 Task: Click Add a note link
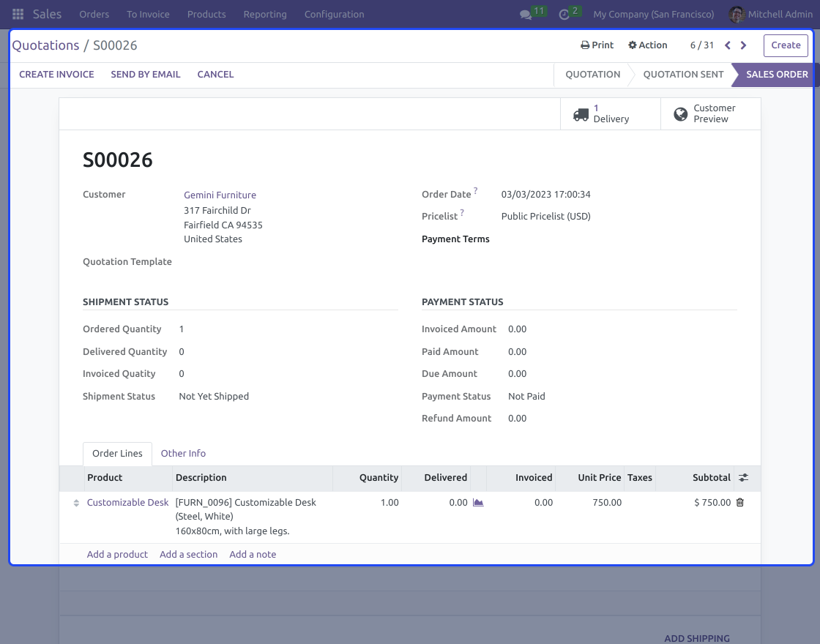click(253, 554)
